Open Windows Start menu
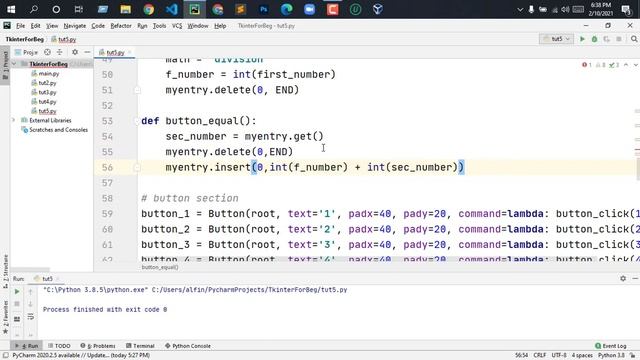The width and height of the screenshot is (640, 360). coord(11,9)
